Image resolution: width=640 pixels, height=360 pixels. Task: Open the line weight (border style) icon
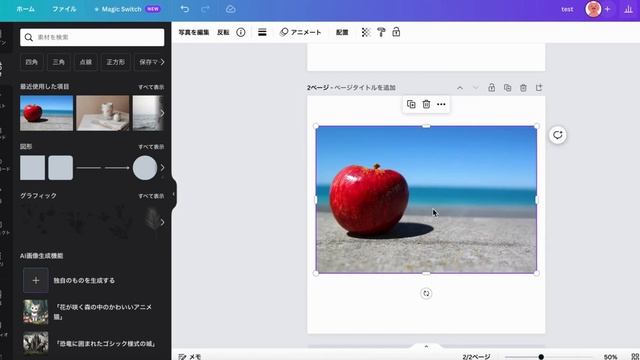coord(262,32)
